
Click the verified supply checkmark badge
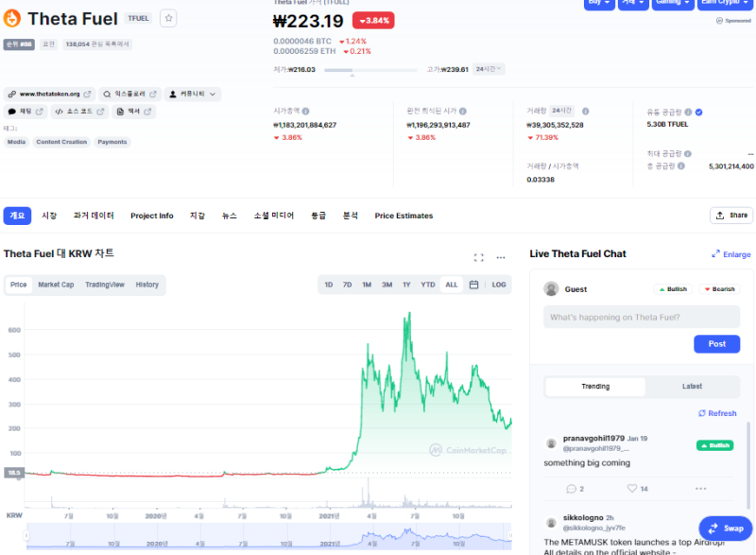(699, 112)
